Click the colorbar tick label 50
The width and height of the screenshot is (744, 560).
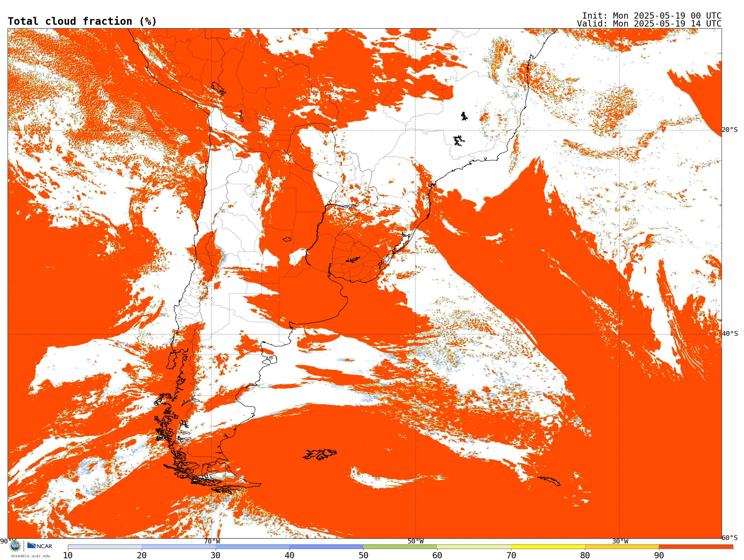[363, 555]
